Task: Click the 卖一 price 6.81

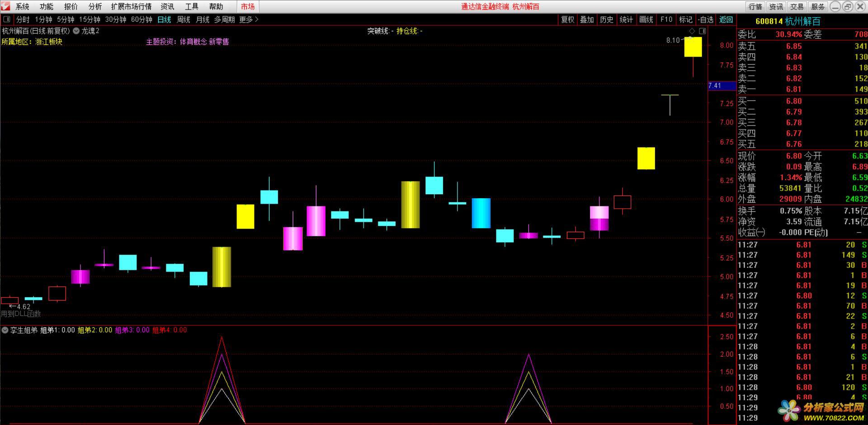Action: tap(793, 89)
